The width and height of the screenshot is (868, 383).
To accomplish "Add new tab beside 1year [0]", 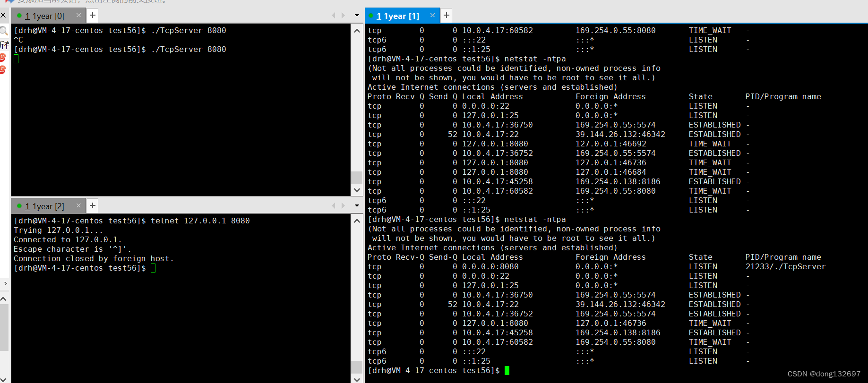I will coord(93,16).
